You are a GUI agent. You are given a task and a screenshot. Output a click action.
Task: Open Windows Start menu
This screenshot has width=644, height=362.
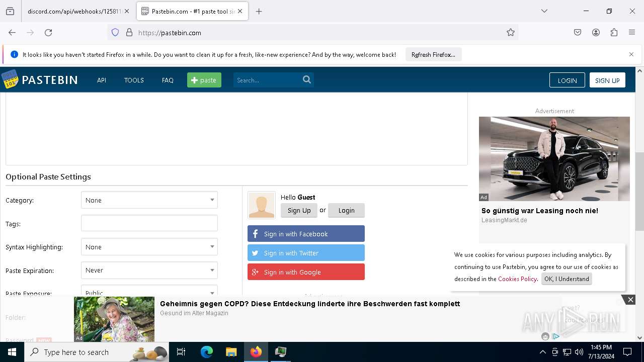(12, 352)
